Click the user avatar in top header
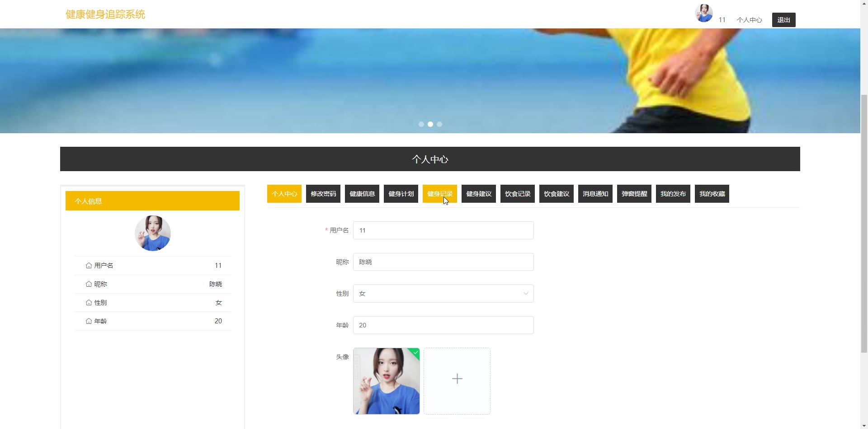The width and height of the screenshot is (868, 429). pos(704,13)
